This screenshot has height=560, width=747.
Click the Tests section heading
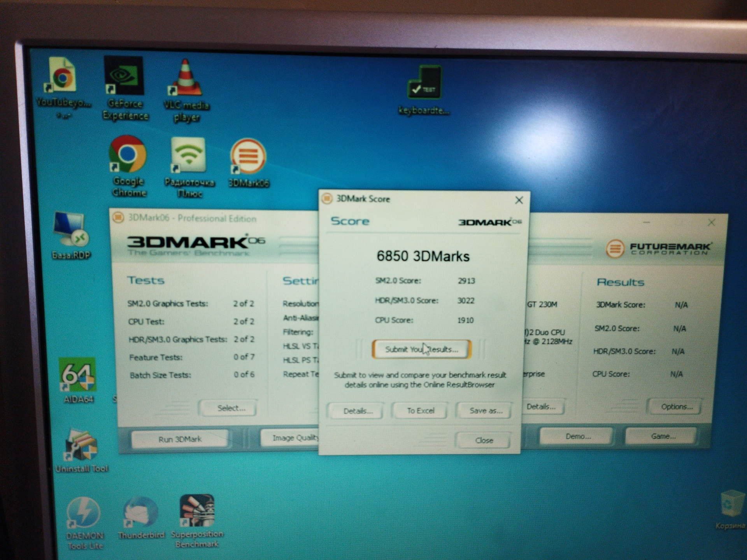click(x=146, y=280)
